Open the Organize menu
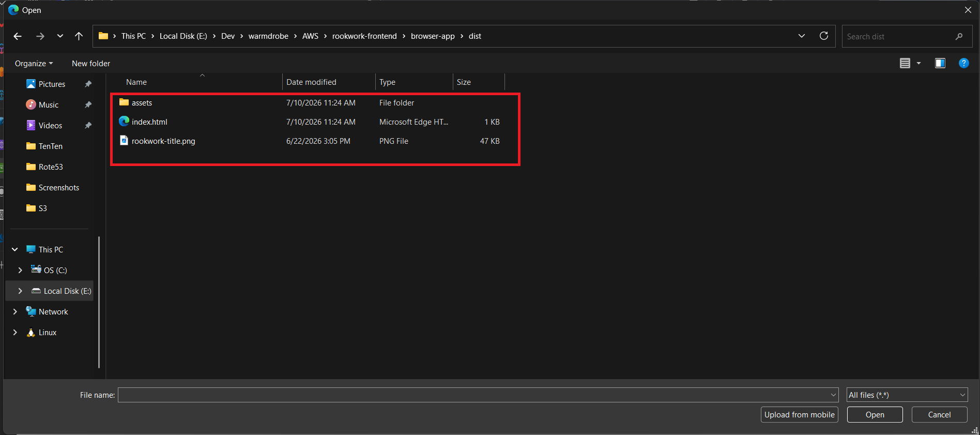Viewport: 980px width, 435px height. tap(34, 63)
